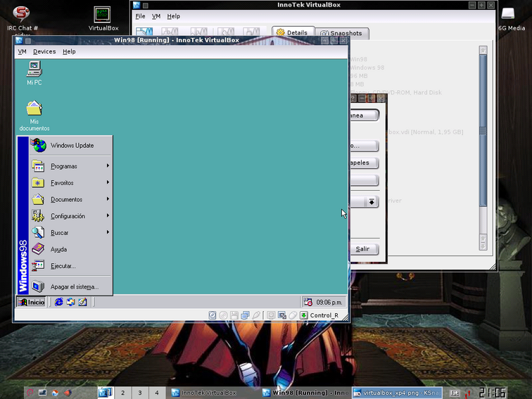Select Apagar el sistema... option
532x399 pixels.
tap(71, 286)
